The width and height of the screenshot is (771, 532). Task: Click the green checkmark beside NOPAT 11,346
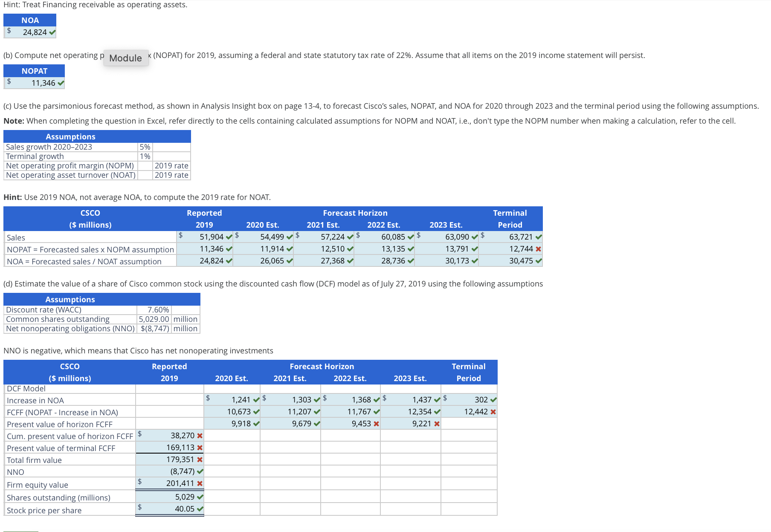coord(60,83)
